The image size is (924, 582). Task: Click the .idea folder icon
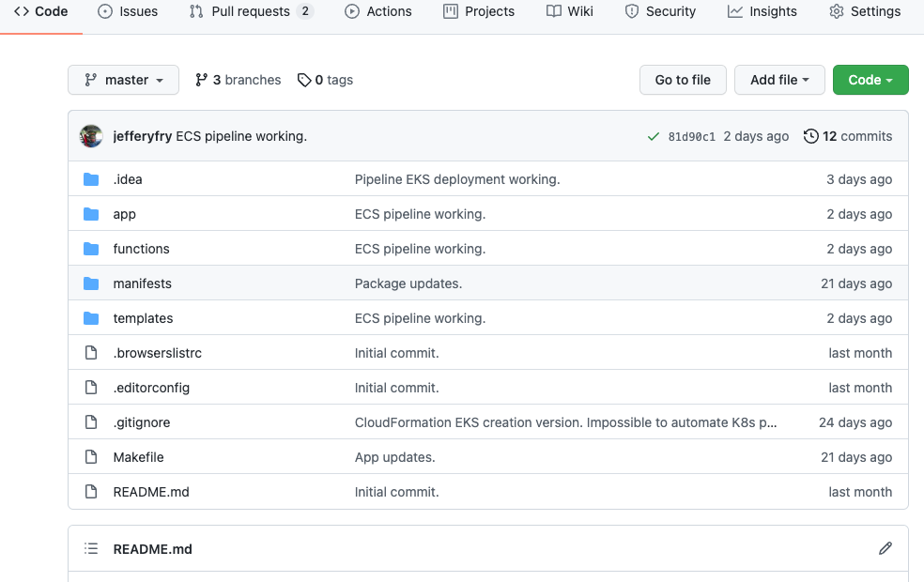pyautogui.click(x=91, y=179)
